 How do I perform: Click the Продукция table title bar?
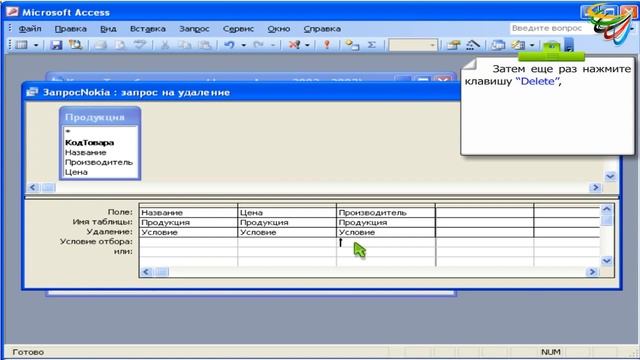pos(100,117)
